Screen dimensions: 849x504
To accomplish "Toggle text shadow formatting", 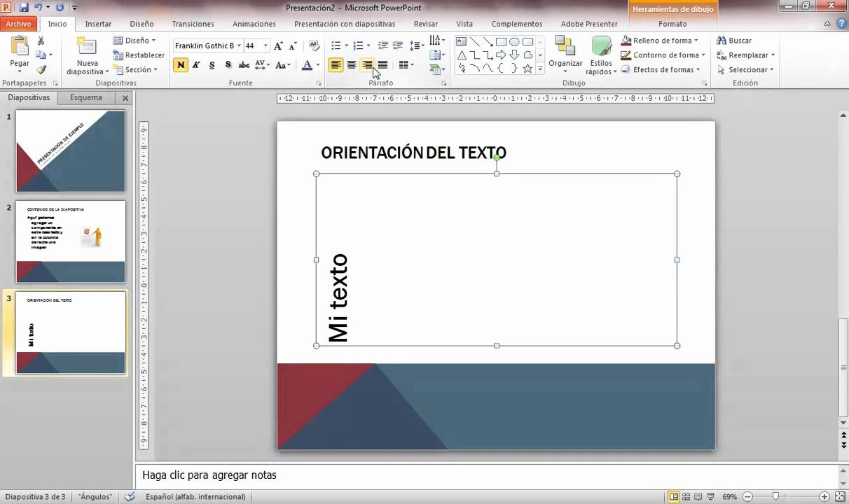I will click(228, 65).
